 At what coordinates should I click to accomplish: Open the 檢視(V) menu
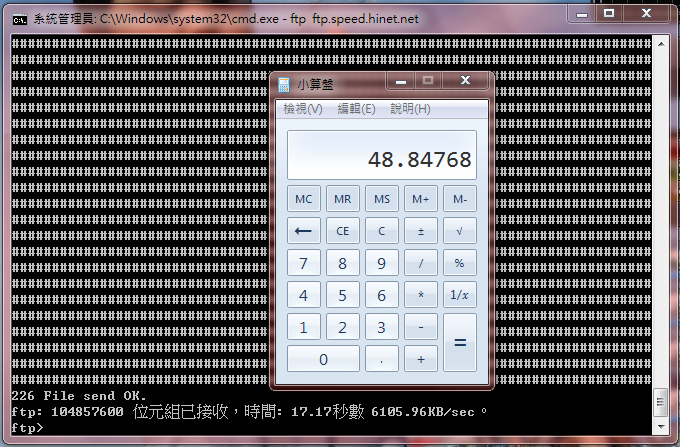click(302, 109)
